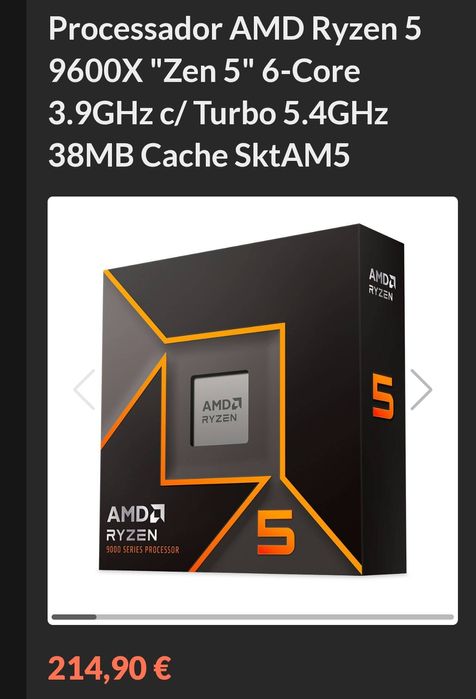Screen dimensions: 476x699
Task: Click '3.9GHz' base clock text in title
Action: click(101, 113)
